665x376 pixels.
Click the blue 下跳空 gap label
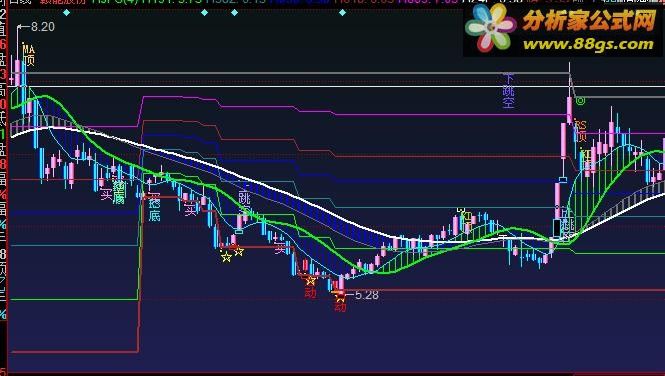tap(509, 90)
